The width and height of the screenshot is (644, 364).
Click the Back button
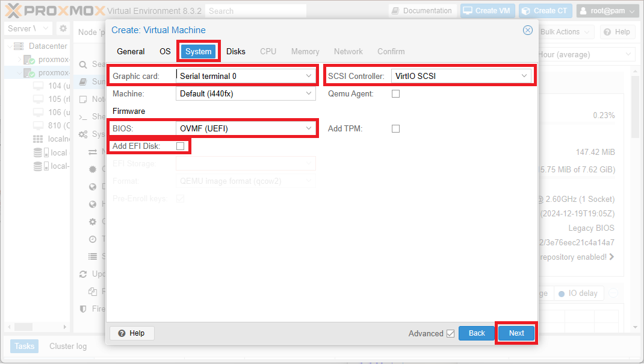click(x=477, y=333)
